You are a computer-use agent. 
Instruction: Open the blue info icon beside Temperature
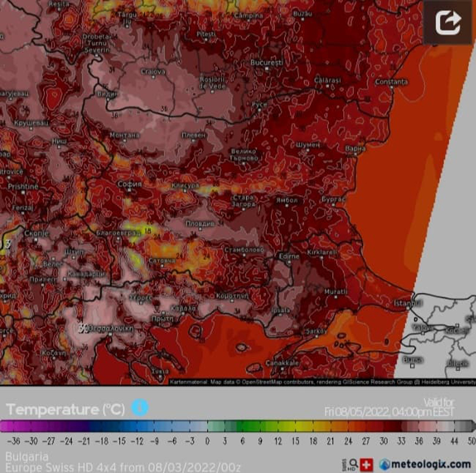click(139, 408)
